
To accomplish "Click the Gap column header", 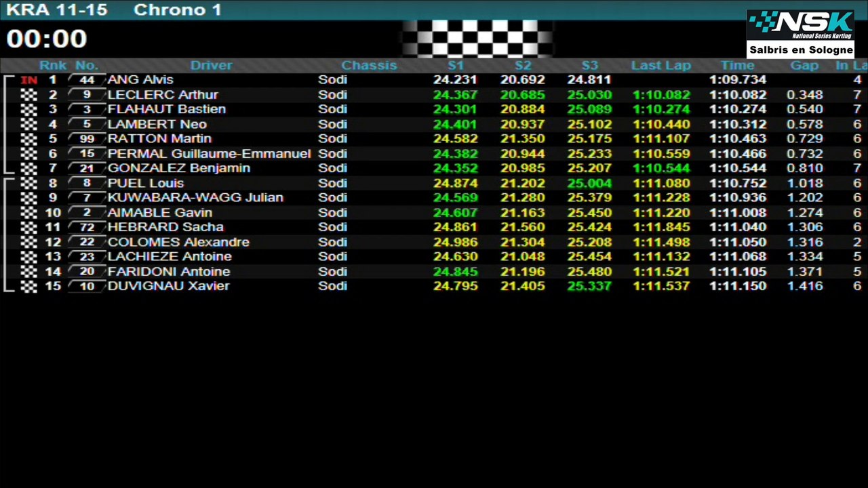I will coord(804,66).
